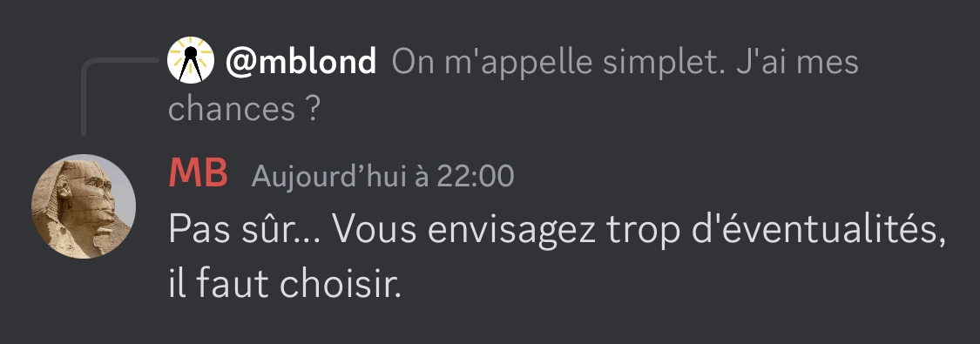Image resolution: width=980 pixels, height=344 pixels.
Task: Open the Sphinx profile picture
Action: 83,206
